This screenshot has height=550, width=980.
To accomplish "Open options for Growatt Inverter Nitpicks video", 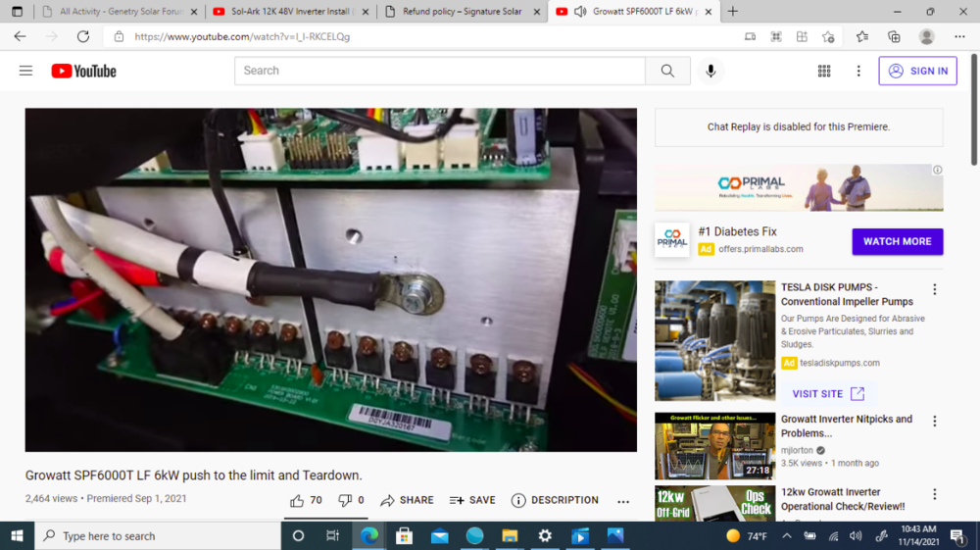I will click(x=934, y=422).
